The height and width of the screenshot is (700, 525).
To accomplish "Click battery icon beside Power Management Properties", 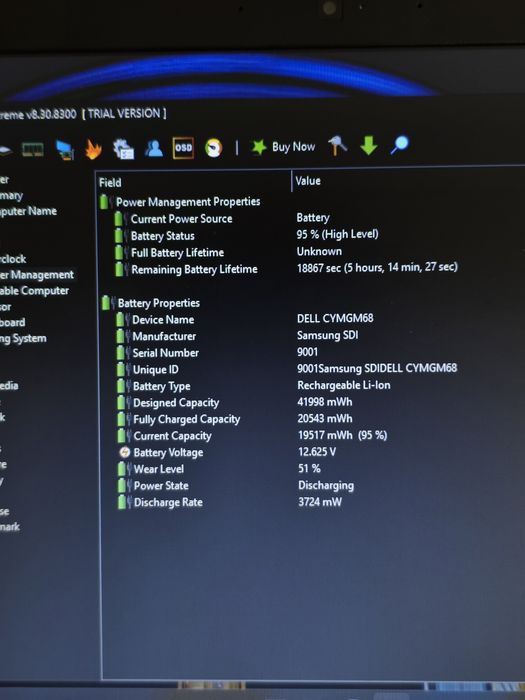I will (104, 202).
